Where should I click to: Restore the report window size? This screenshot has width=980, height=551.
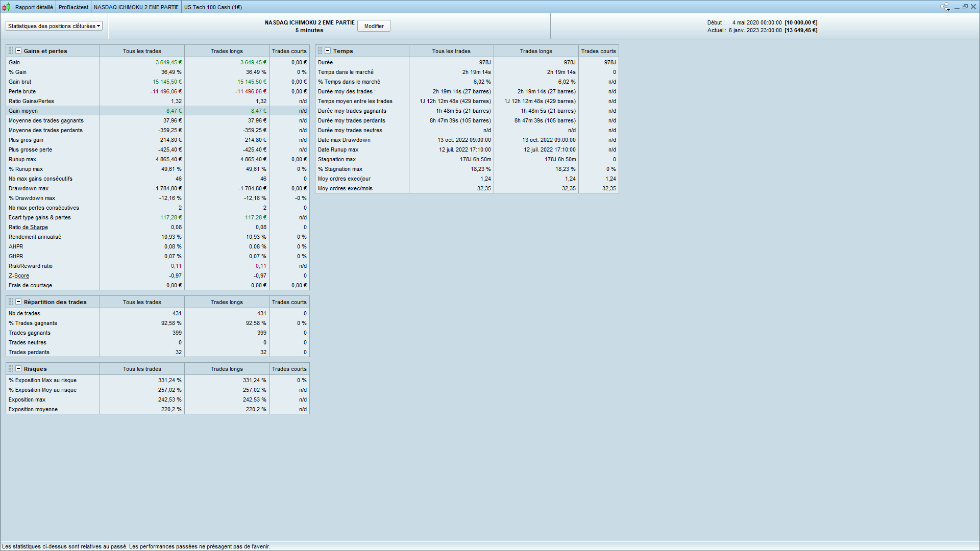(965, 7)
